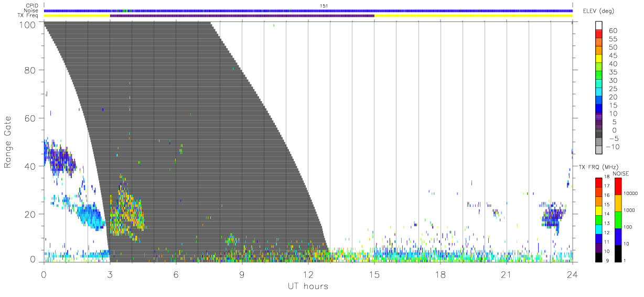Pick the black swatch in the NOISE scale
This screenshot has height=297, width=644.
point(618,254)
